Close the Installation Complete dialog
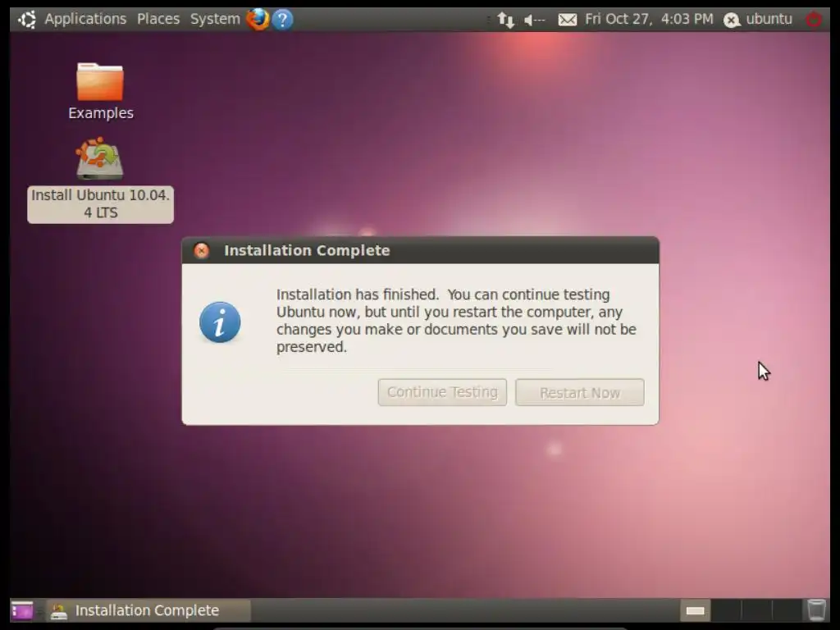The height and width of the screenshot is (630, 840). point(202,250)
